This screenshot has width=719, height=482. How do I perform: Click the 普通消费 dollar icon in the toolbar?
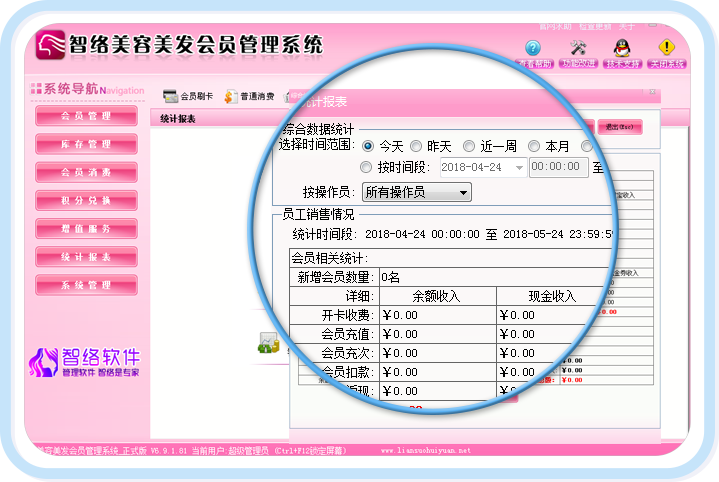(230, 96)
